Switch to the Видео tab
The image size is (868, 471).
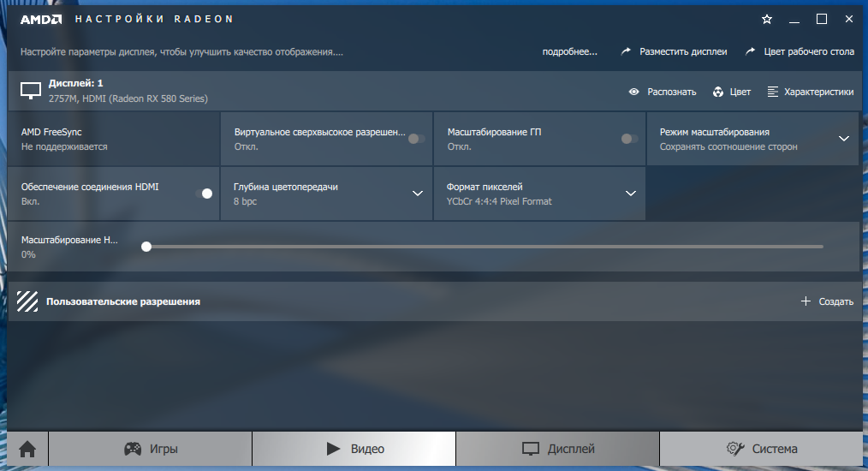354,449
